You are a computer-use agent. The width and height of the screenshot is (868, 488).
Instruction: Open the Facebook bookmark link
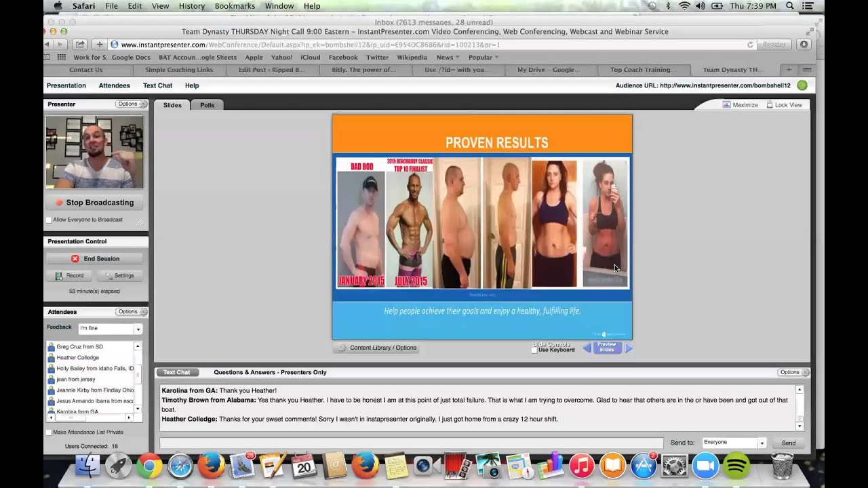(x=343, y=58)
